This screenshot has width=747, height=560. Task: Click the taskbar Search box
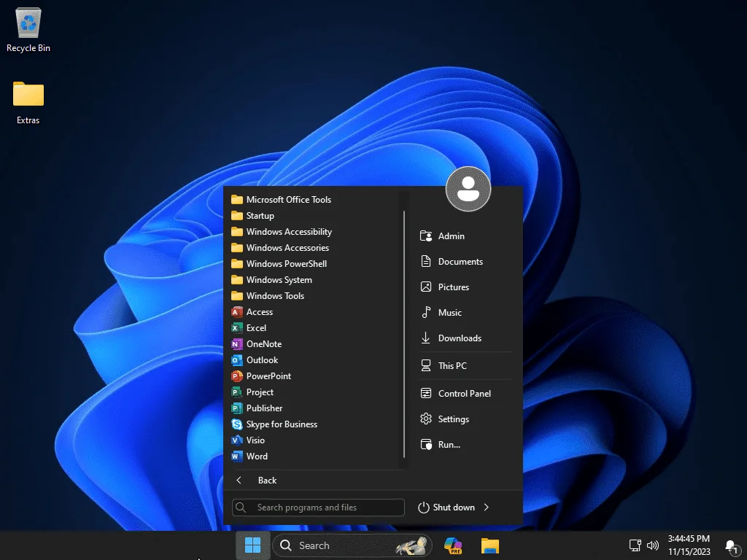point(352,545)
